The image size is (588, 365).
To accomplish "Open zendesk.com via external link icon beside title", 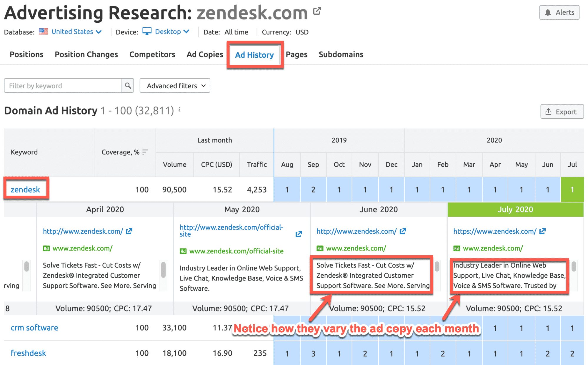I will pos(317,10).
